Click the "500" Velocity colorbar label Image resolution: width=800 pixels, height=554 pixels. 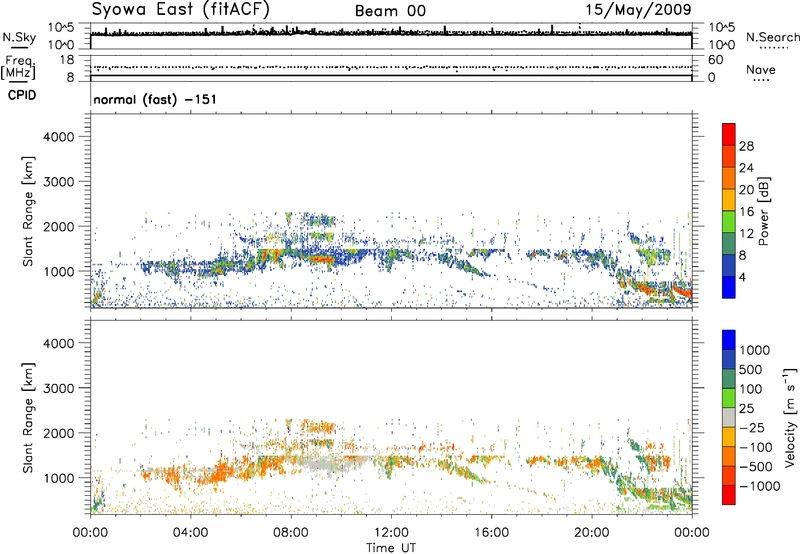click(x=751, y=369)
